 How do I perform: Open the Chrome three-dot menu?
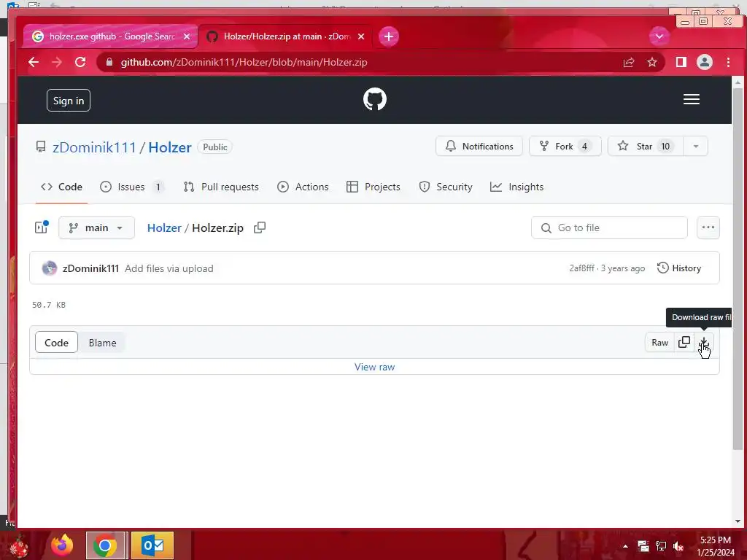point(729,63)
